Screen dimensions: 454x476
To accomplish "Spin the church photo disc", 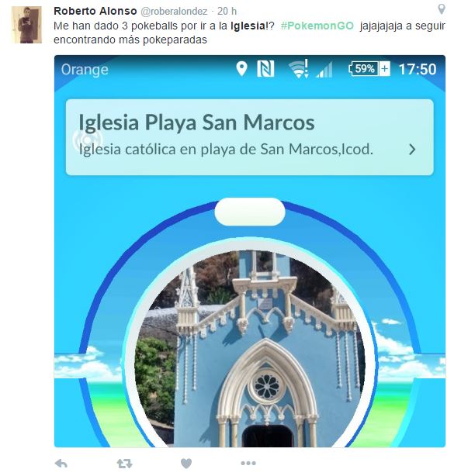I will click(x=250, y=346).
